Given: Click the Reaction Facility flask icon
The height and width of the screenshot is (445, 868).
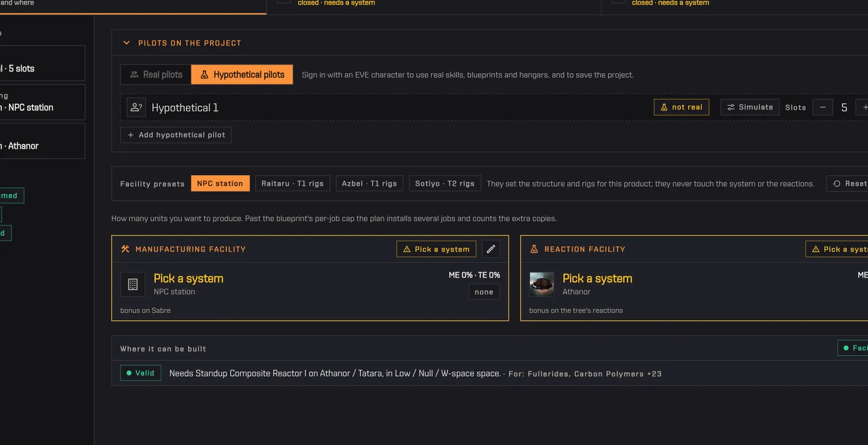Looking at the screenshot, I should (534, 249).
